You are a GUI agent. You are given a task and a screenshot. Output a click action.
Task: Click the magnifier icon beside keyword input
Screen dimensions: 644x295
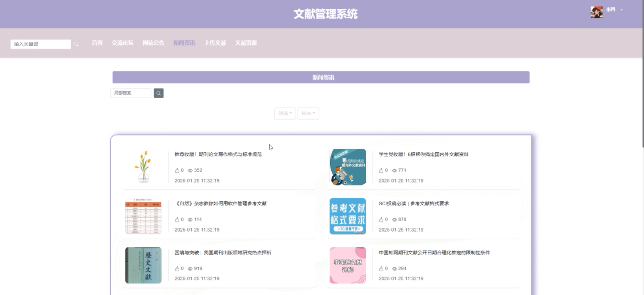point(76,44)
